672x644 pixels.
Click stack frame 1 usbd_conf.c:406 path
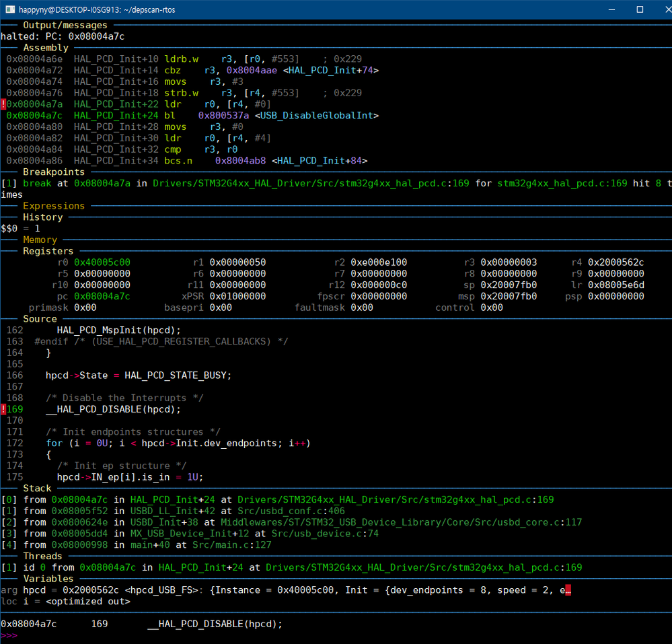(x=291, y=511)
